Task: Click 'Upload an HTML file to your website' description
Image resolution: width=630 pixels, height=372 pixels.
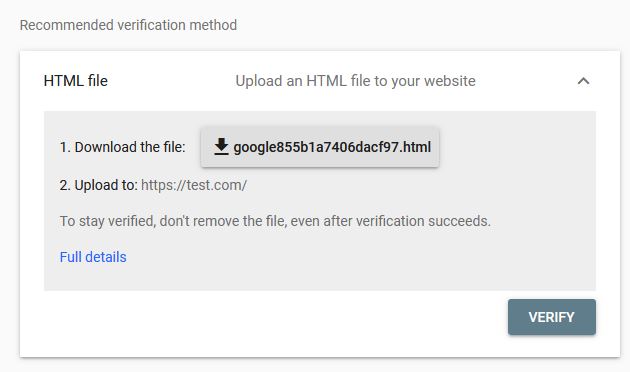Action: tap(355, 81)
